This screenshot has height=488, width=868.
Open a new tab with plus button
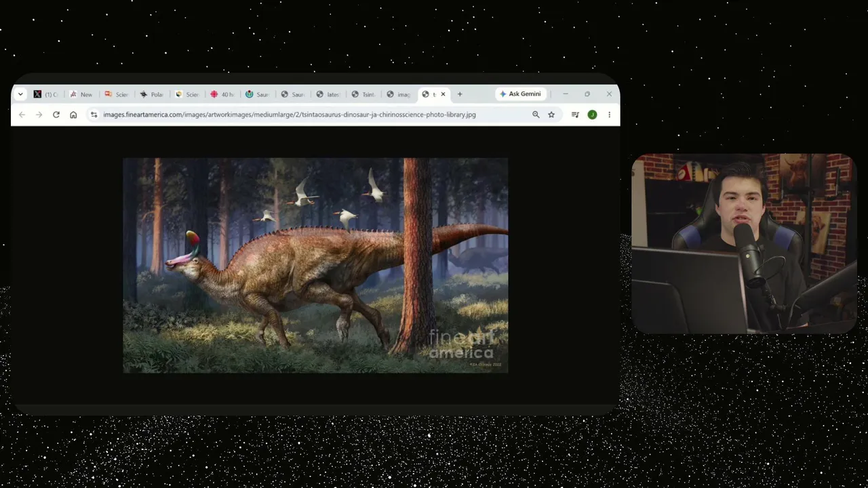[x=460, y=94]
